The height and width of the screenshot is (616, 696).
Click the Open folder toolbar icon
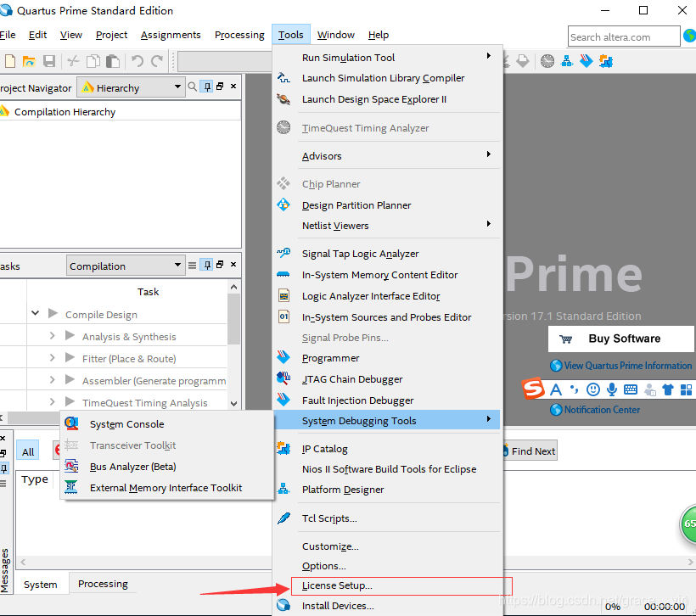click(x=29, y=61)
